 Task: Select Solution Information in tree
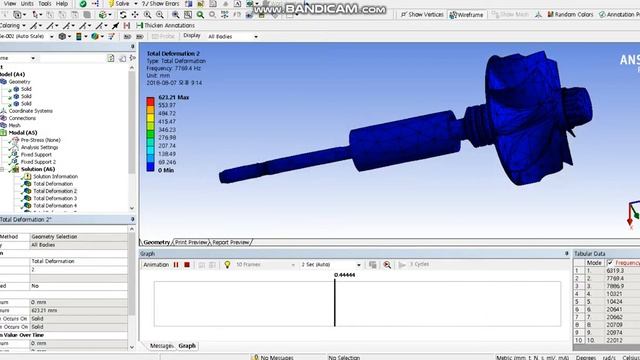click(x=55, y=177)
